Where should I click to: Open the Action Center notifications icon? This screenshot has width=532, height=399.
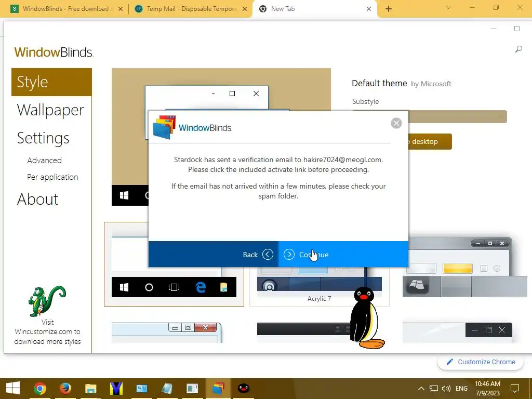[x=515, y=389]
